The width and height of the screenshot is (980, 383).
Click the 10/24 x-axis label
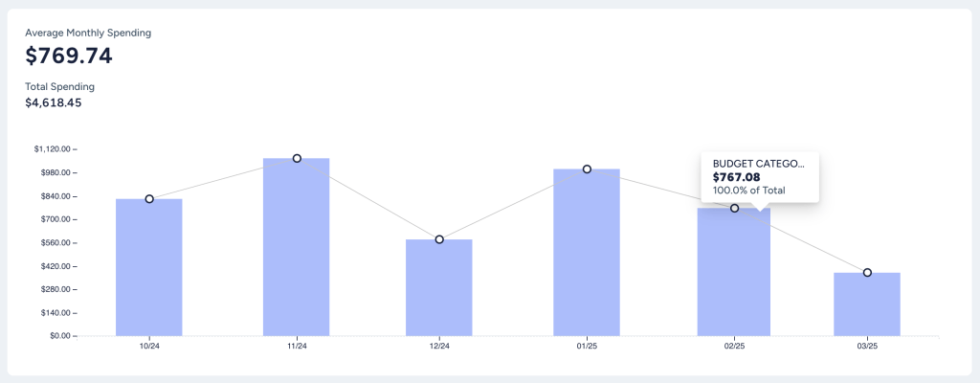(x=149, y=346)
